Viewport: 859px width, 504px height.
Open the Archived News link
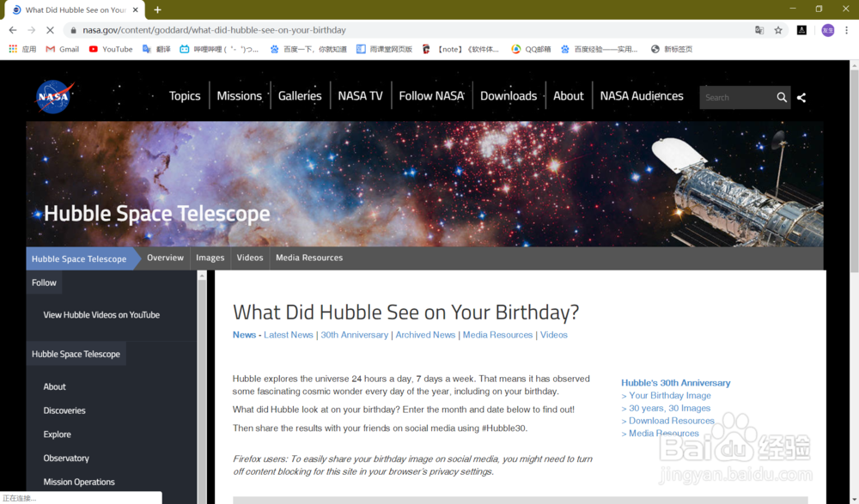pos(425,335)
